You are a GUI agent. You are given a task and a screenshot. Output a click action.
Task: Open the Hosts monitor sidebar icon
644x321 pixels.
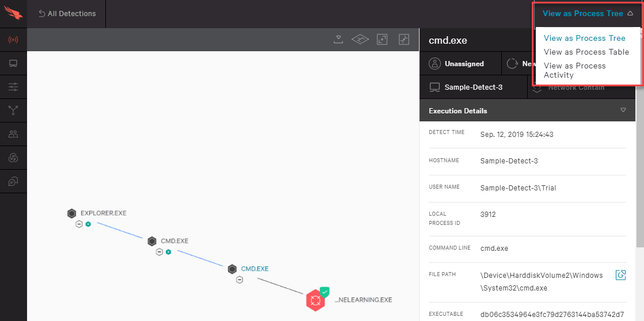click(x=13, y=63)
